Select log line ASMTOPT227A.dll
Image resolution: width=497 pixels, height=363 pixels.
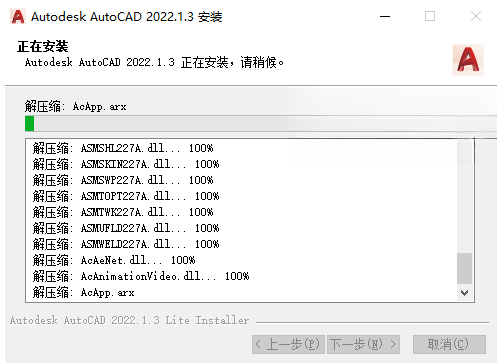click(126, 196)
